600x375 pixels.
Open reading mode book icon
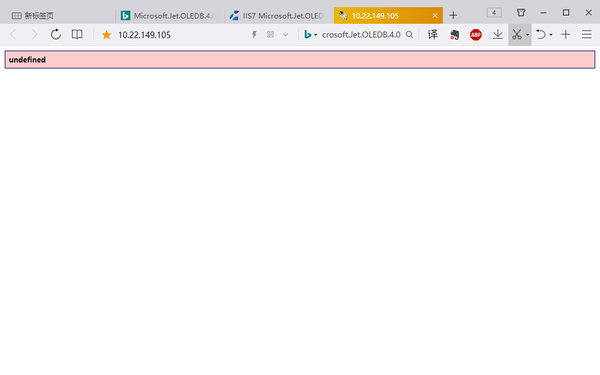[x=77, y=34]
